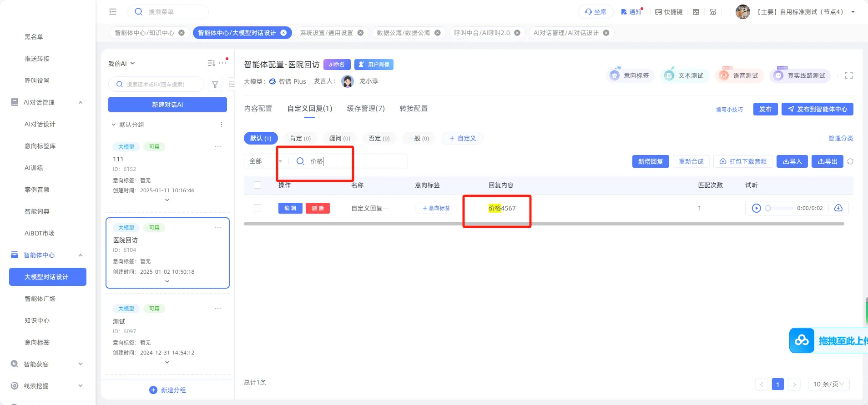
Task: Select the 疑问 (0) category
Action: [x=340, y=138]
